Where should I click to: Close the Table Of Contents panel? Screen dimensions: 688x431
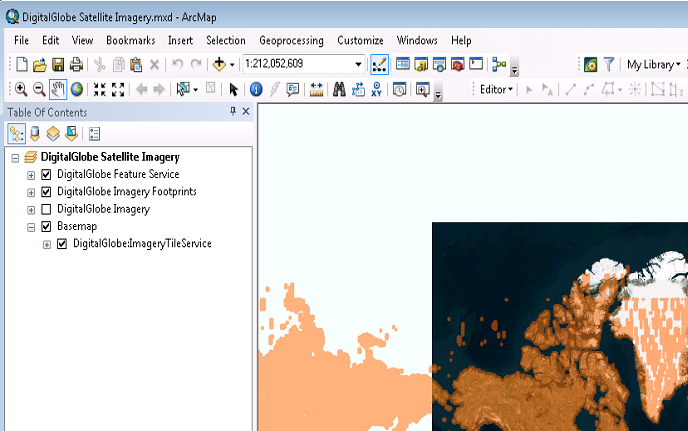(246, 112)
